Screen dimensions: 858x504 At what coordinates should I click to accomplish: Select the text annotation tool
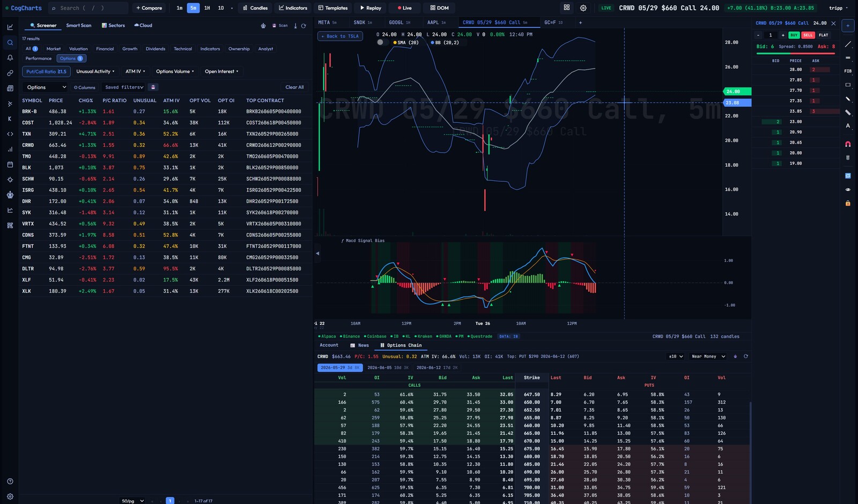[848, 125]
